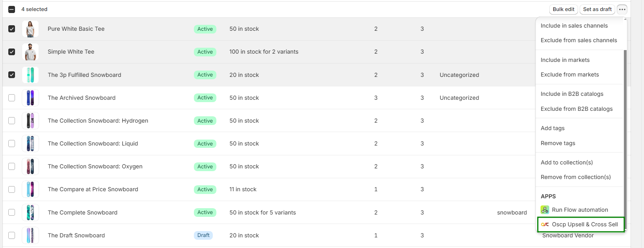The width and height of the screenshot is (644, 248).
Task: Click the Run Flow automation icon
Action: coord(545,210)
